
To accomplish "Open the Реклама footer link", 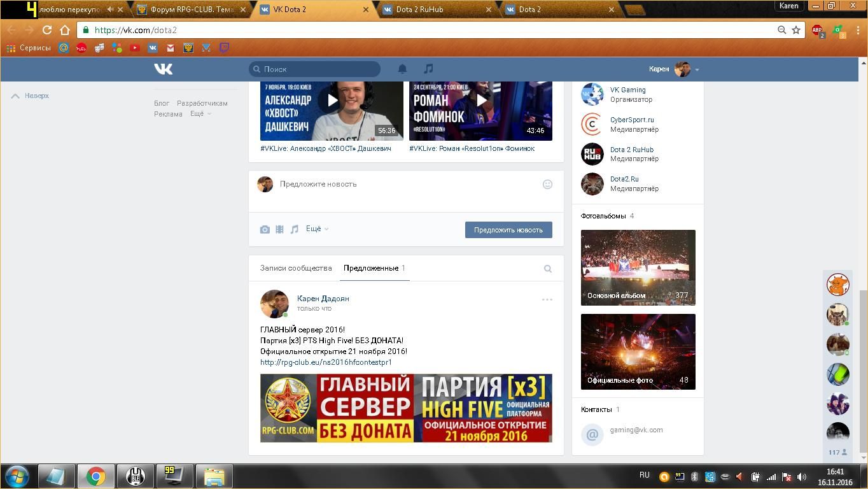I will coord(168,114).
